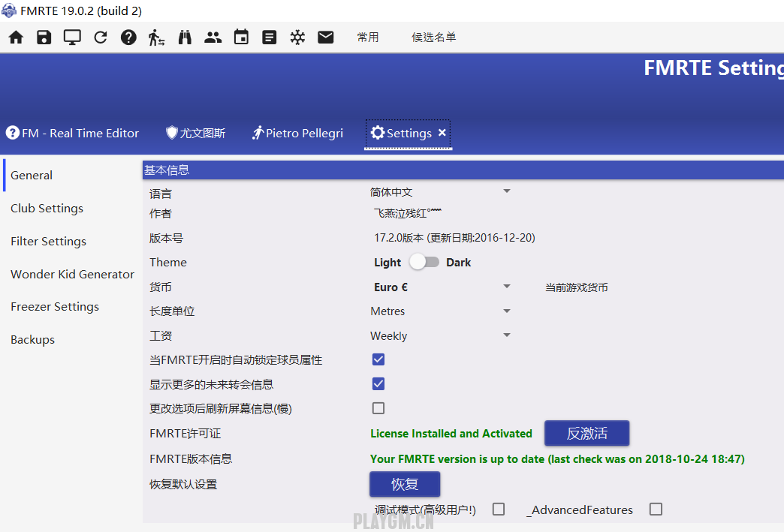
Task: Click the walking player icon in the toolbar
Action: coord(156,38)
